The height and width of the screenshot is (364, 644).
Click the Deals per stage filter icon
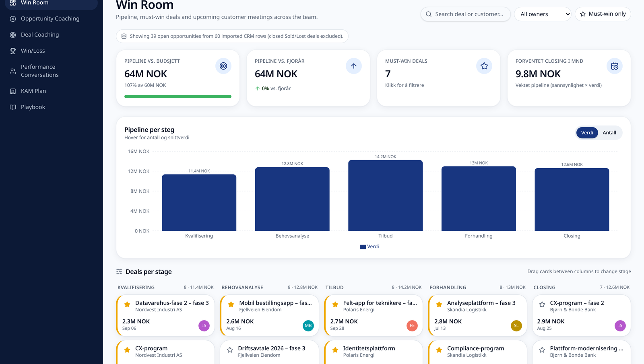(119, 271)
